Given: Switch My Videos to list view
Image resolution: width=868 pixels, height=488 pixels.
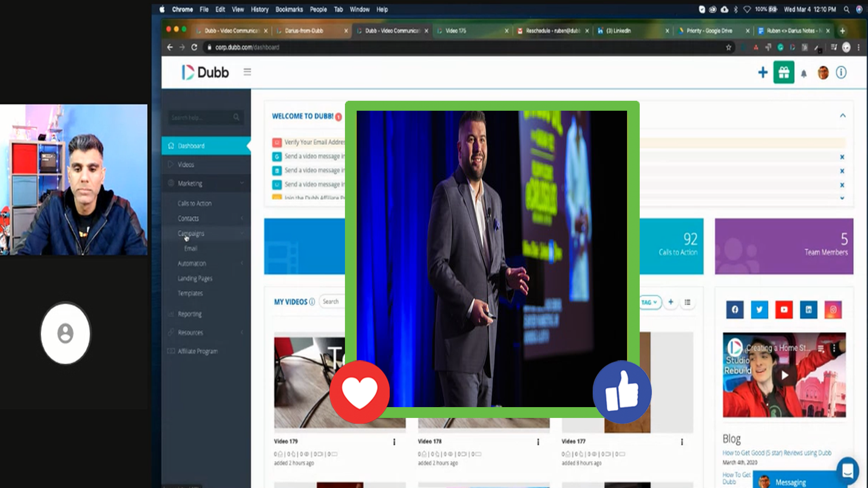Looking at the screenshot, I should coord(688,302).
